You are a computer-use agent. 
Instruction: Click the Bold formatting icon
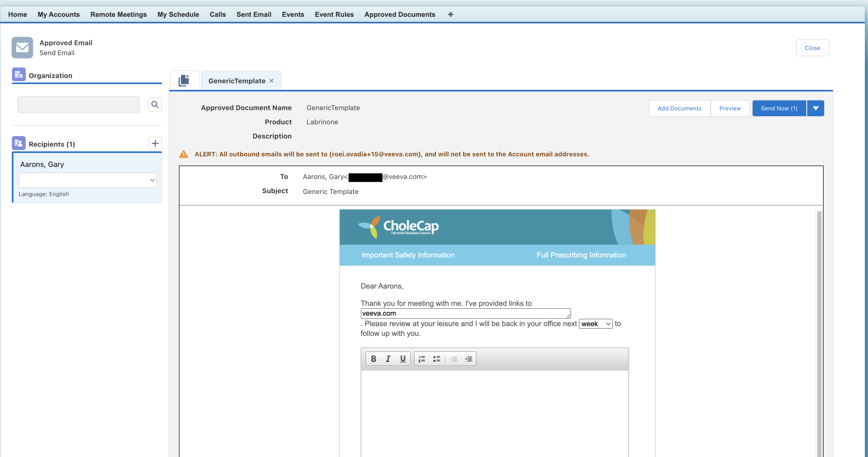coord(373,359)
